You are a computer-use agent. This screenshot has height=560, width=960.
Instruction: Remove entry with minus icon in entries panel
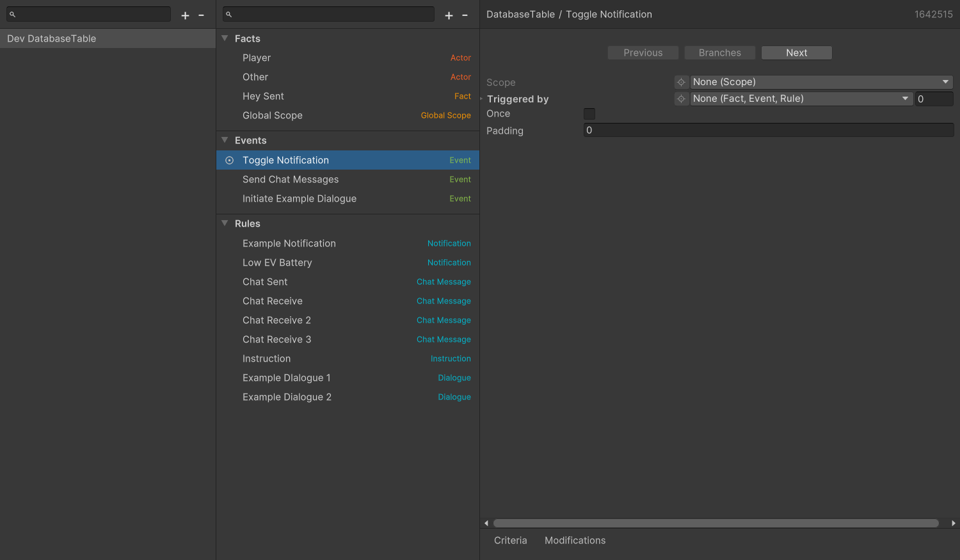(465, 15)
